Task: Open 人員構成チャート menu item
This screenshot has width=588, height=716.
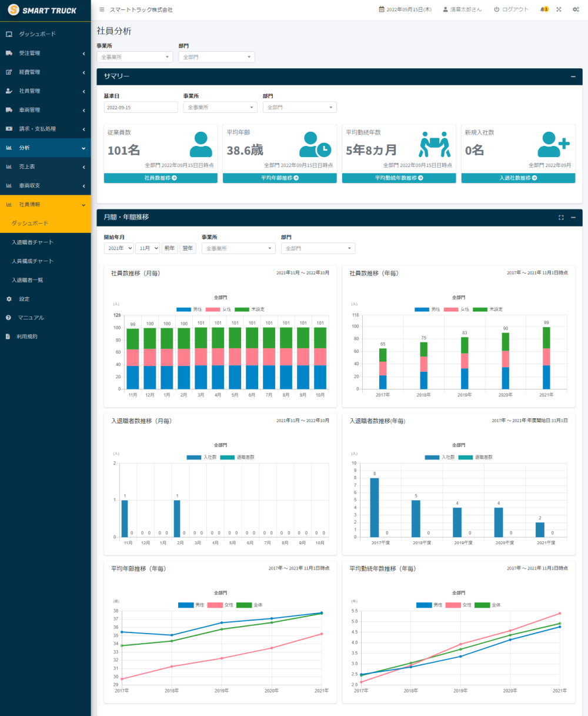Action: pyautogui.click(x=32, y=261)
